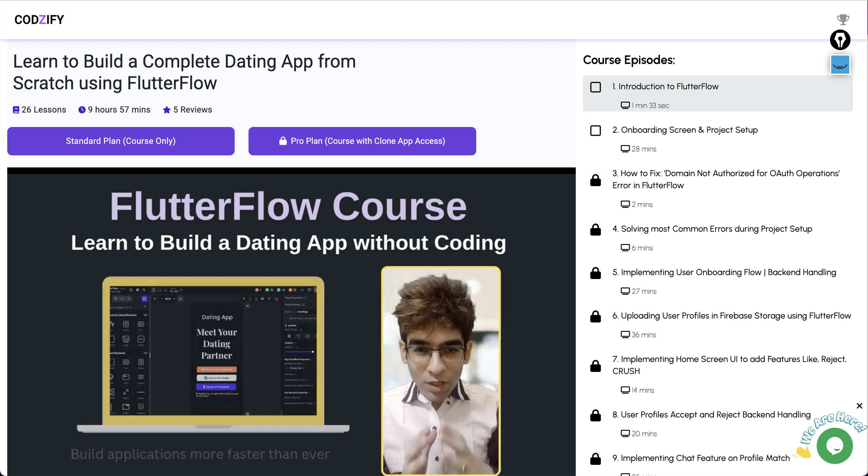
Task: Click the book icon beside 26 Lessons
Action: (x=16, y=110)
